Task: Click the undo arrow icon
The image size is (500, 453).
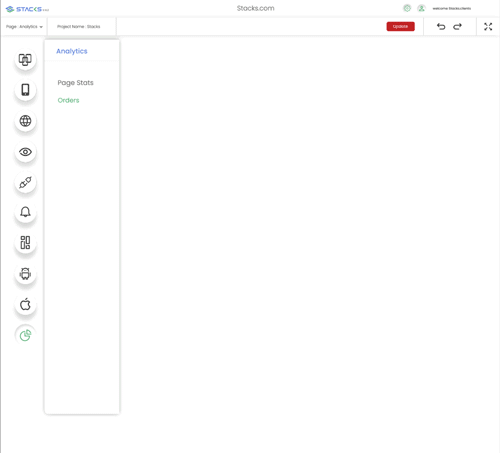Action: (441, 27)
